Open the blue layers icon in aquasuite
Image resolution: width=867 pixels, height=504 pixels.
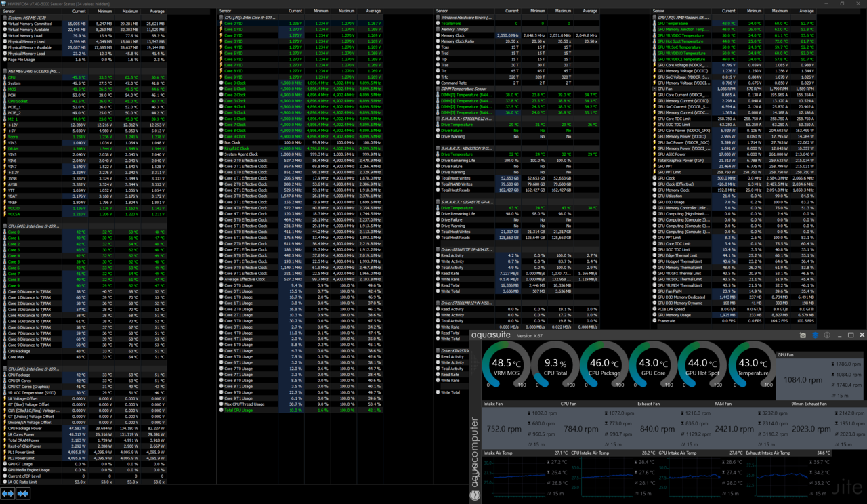click(x=816, y=335)
